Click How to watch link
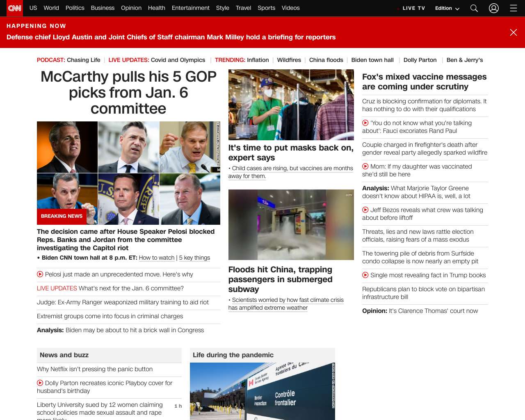The height and width of the screenshot is (420, 525). point(157,258)
